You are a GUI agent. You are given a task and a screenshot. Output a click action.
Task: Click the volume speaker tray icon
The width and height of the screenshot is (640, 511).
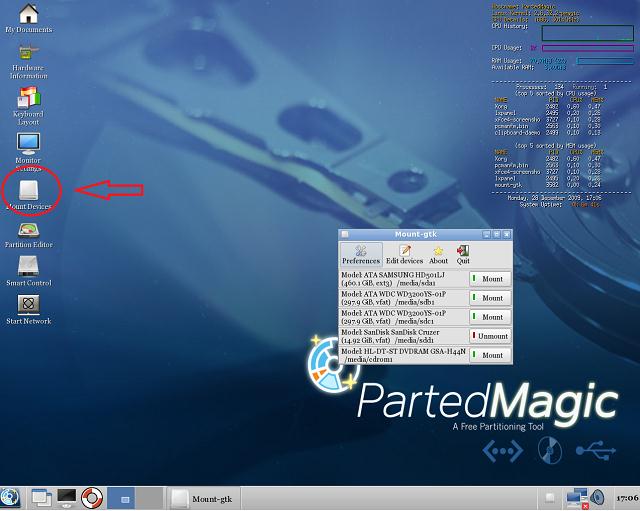click(597, 496)
